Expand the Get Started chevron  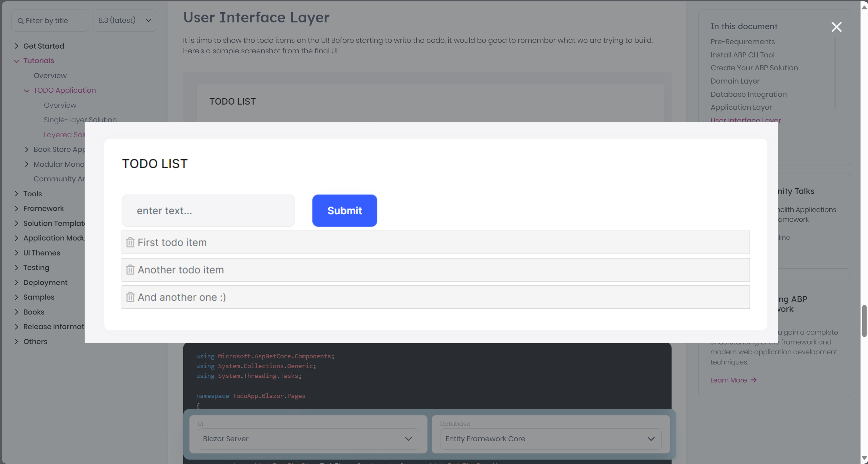16,46
